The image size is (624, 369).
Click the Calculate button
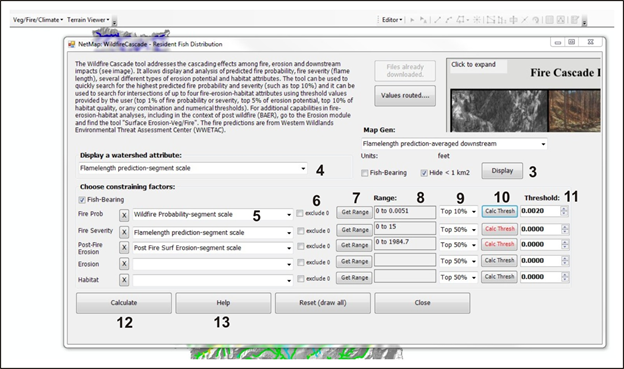click(x=124, y=303)
